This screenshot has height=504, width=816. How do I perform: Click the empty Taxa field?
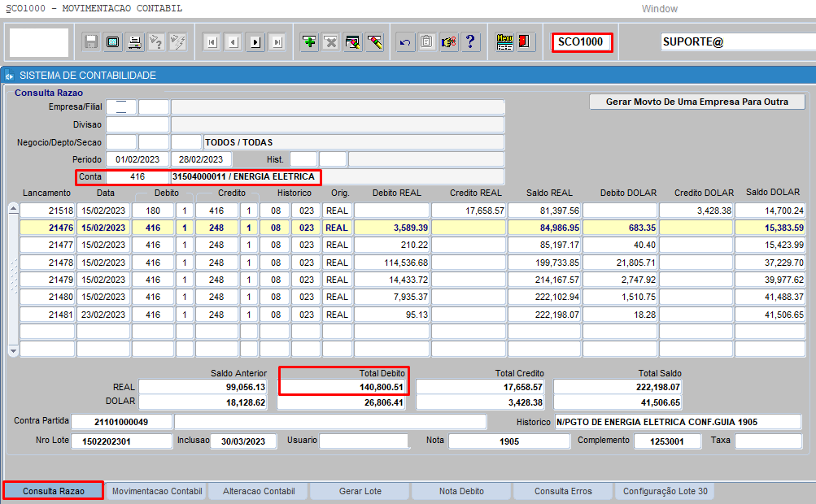click(x=768, y=441)
